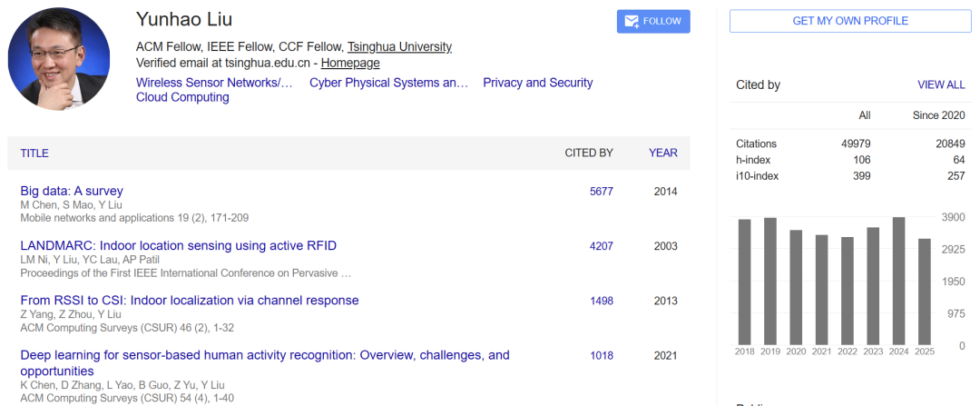980x406 pixels.
Task: Open the Tsinghua University affiliation link
Action: [x=399, y=47]
